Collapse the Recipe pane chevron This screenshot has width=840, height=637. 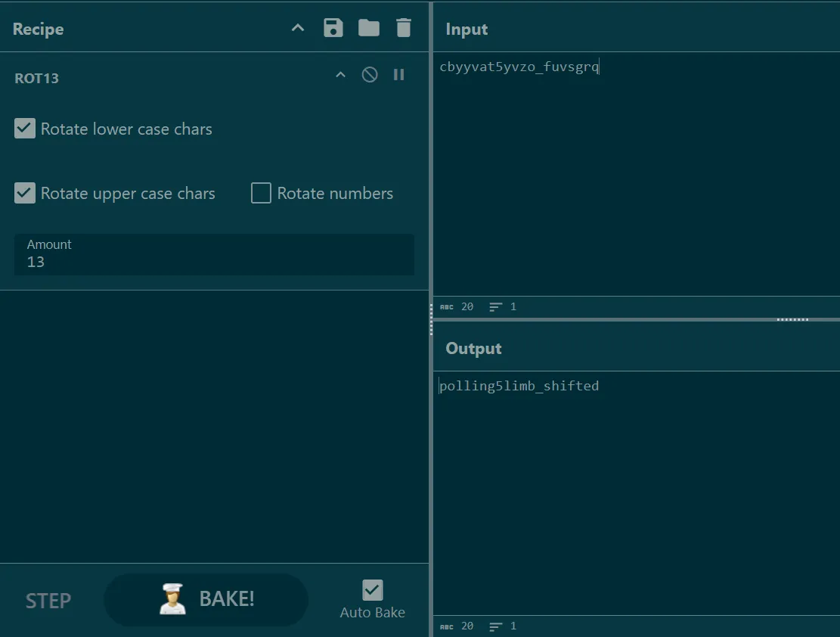pos(298,28)
